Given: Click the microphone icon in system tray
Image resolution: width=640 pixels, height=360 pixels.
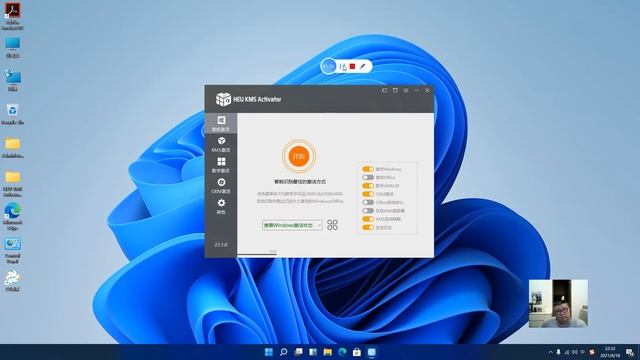Looking at the screenshot, I should [x=558, y=352].
